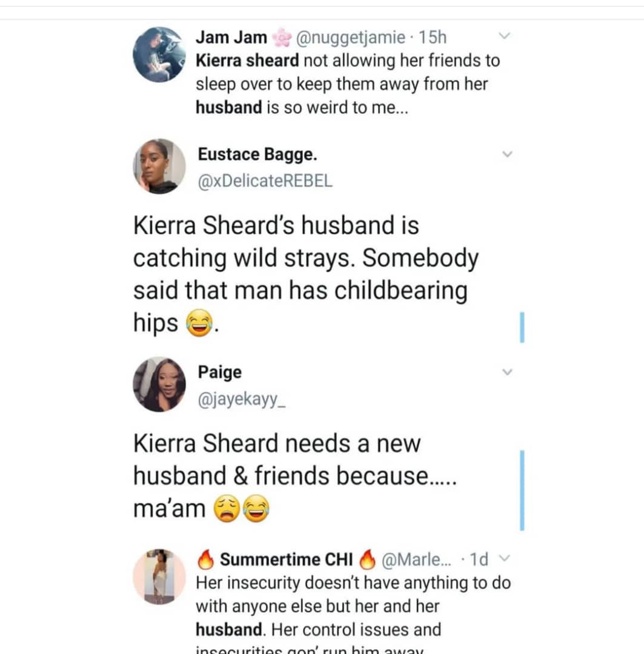Image resolution: width=644 pixels, height=654 pixels.
Task: Click the 15h timestamp
Action: (x=433, y=38)
